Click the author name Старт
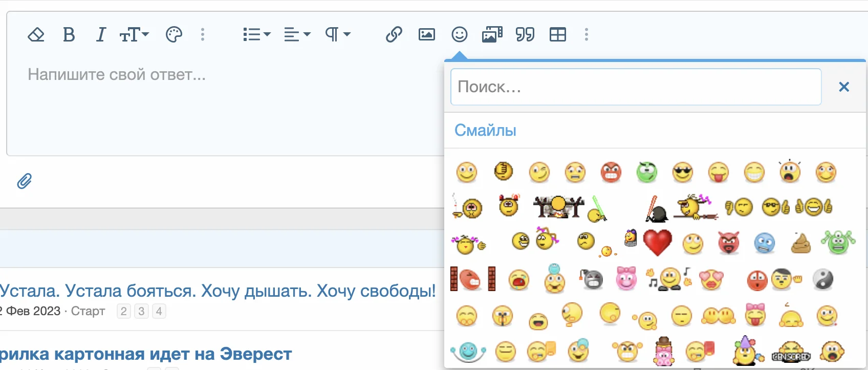The height and width of the screenshot is (370, 868). [x=88, y=311]
